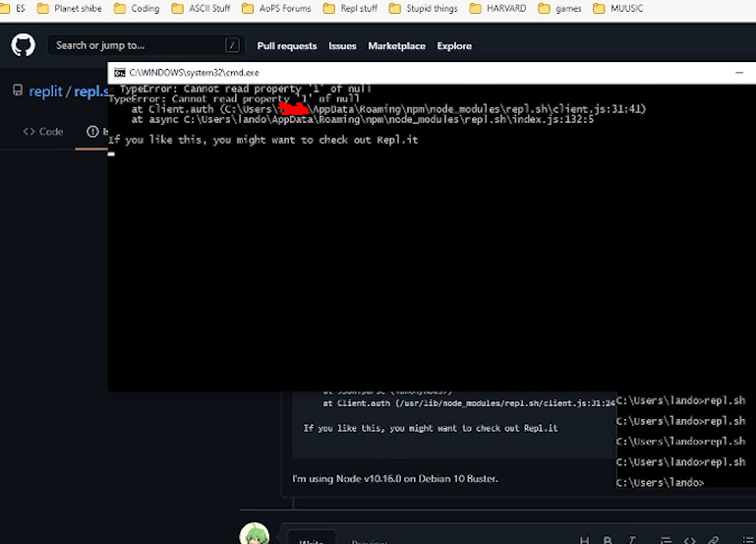This screenshot has width=756, height=544.
Task: Open the games bookmark folder
Action: click(559, 8)
